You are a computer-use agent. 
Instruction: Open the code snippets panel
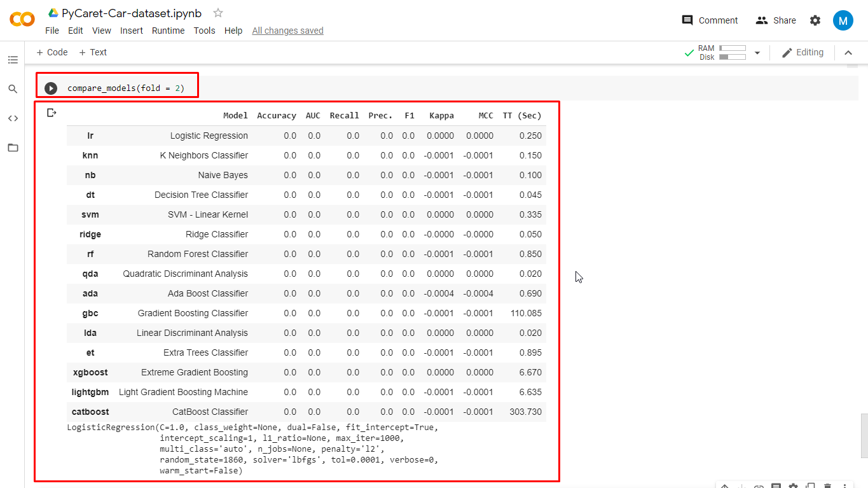[x=13, y=118]
